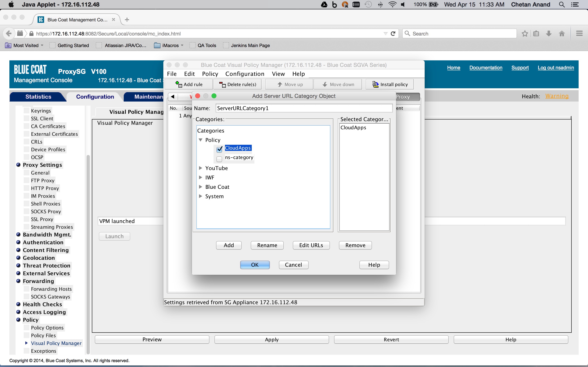This screenshot has height=367, width=588.
Task: Open the Configuration menu in VPM
Action: 244,74
